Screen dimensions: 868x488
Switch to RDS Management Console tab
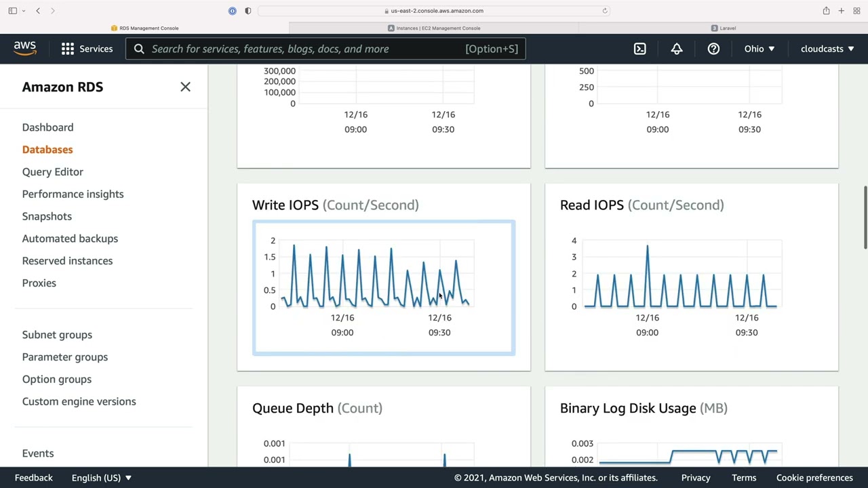click(x=144, y=28)
